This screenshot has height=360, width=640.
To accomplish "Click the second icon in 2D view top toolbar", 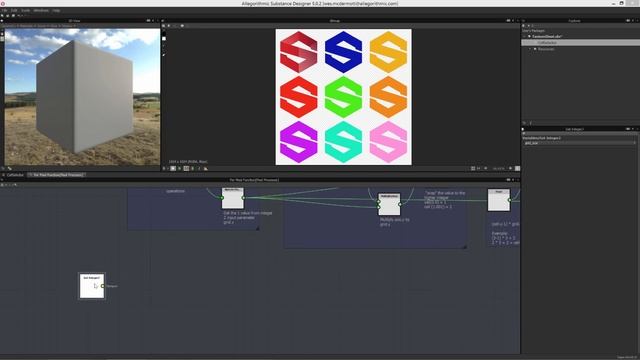I will click(x=169, y=26).
